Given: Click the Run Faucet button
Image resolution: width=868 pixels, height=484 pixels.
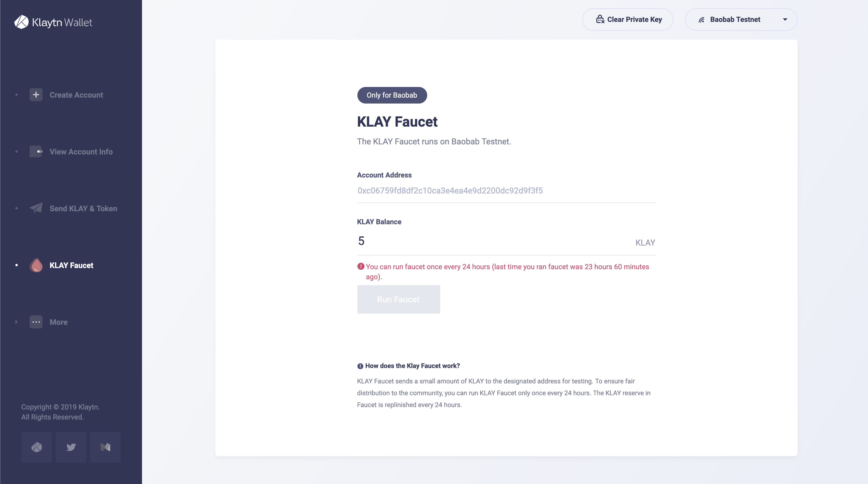Looking at the screenshot, I should point(398,299).
